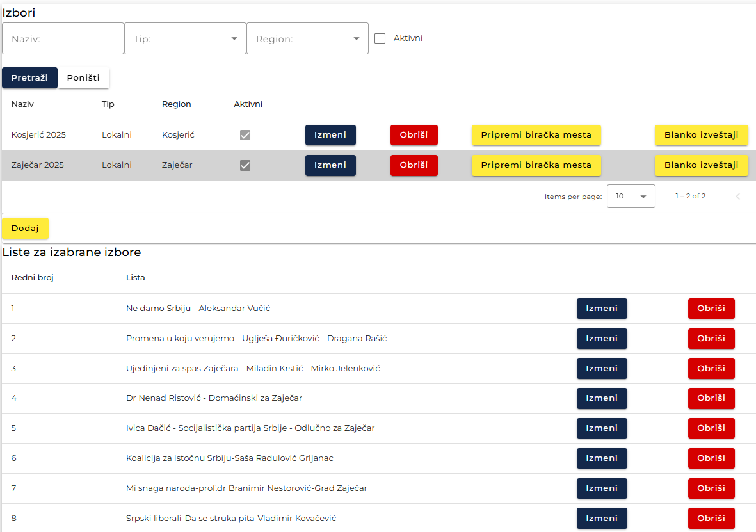Click the Naziv column header
Image resolution: width=756 pixels, height=532 pixels.
pyautogui.click(x=22, y=104)
